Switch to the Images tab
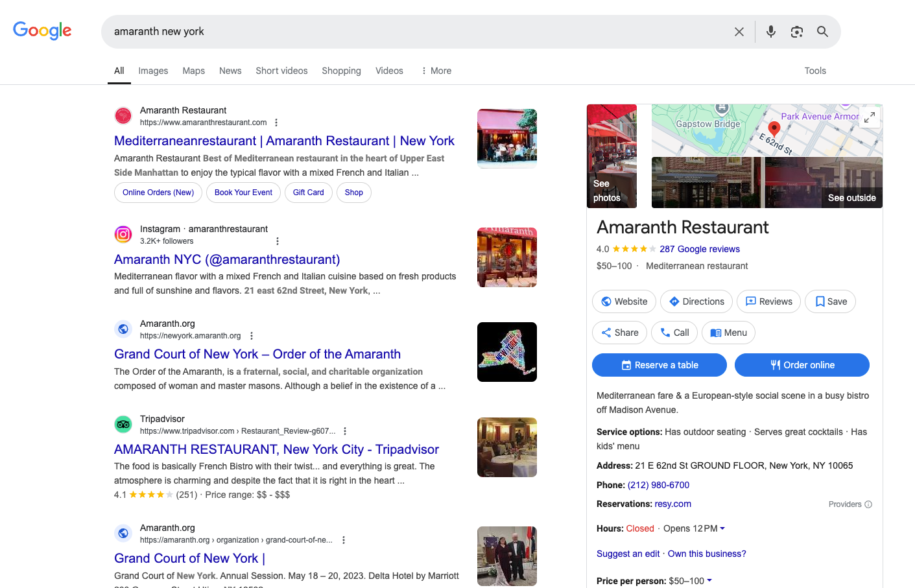The height and width of the screenshot is (588, 915). click(153, 71)
